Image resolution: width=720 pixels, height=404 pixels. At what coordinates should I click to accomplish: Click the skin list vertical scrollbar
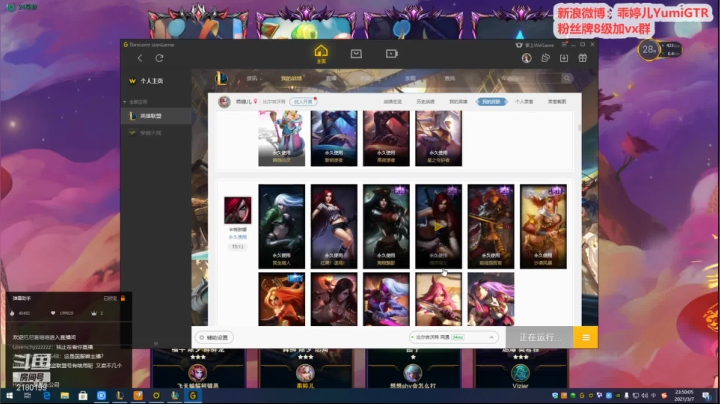pyautogui.click(x=579, y=127)
